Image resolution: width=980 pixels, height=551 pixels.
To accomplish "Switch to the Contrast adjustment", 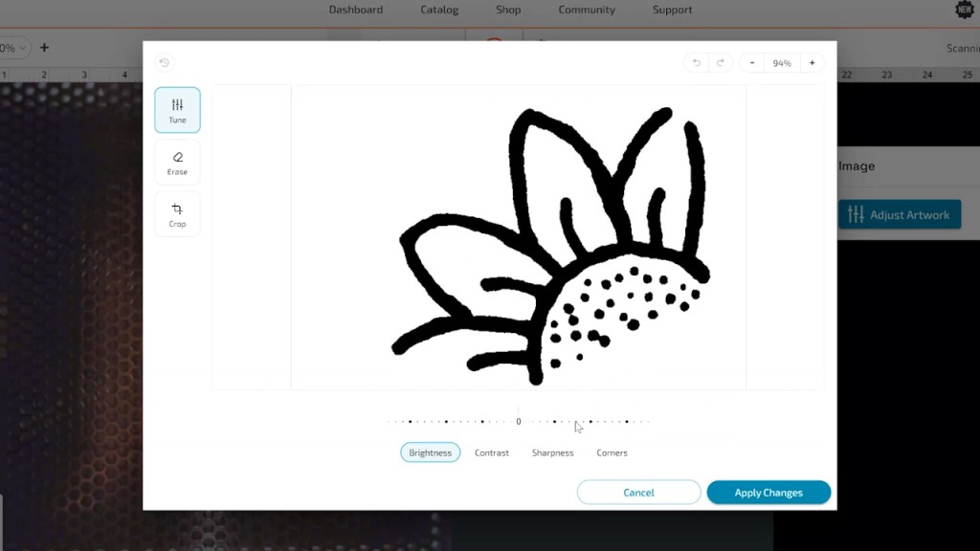I will 492,452.
